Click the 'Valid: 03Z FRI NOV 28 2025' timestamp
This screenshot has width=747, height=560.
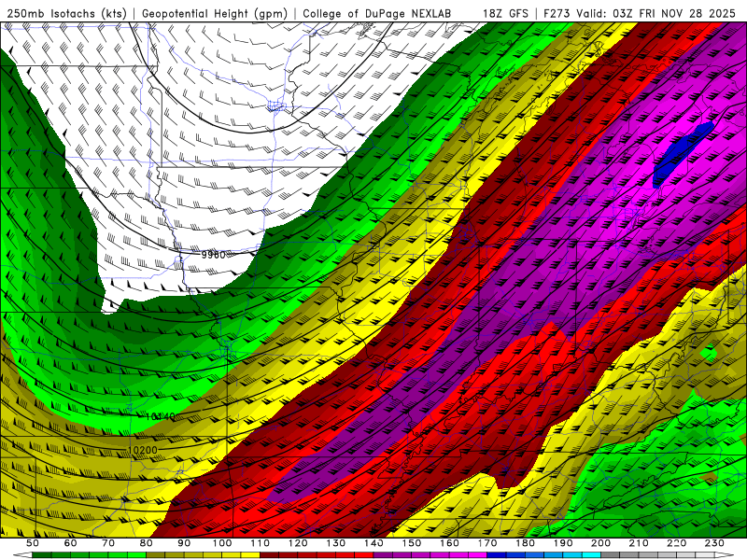[656, 14]
